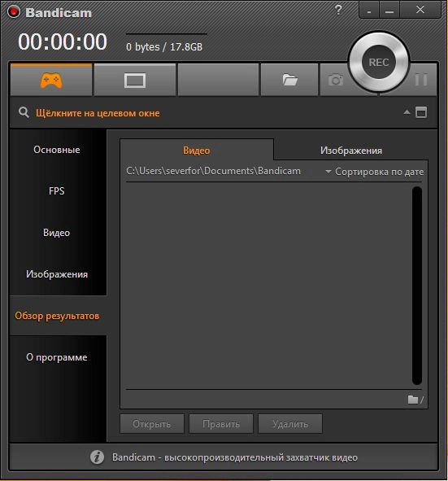Minimize to tray with the dash button

tap(369, 10)
